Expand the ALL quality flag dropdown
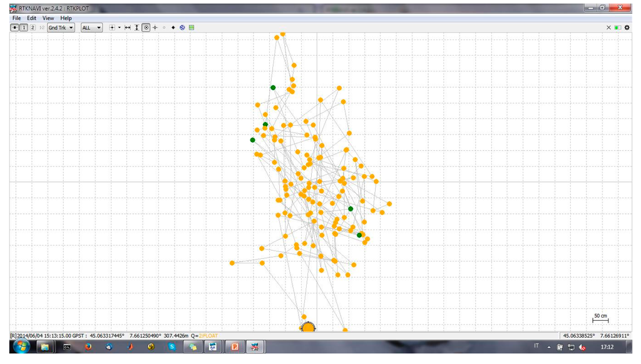The image size is (641, 364). click(x=91, y=28)
